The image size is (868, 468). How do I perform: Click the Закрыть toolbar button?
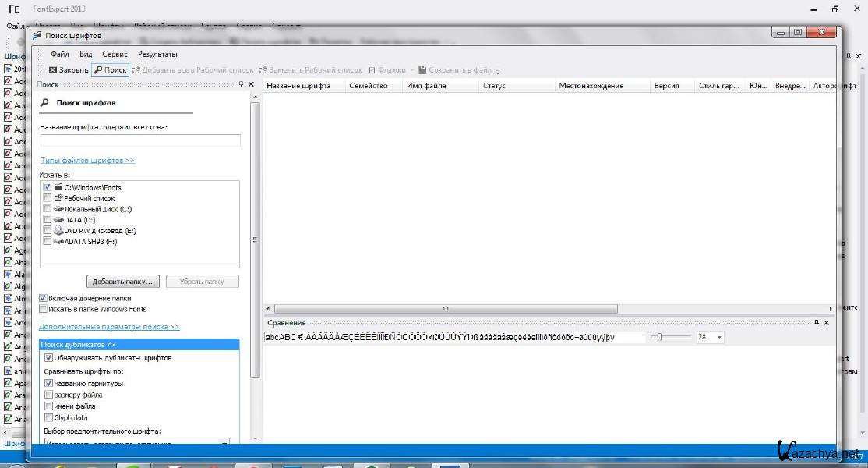pos(69,70)
